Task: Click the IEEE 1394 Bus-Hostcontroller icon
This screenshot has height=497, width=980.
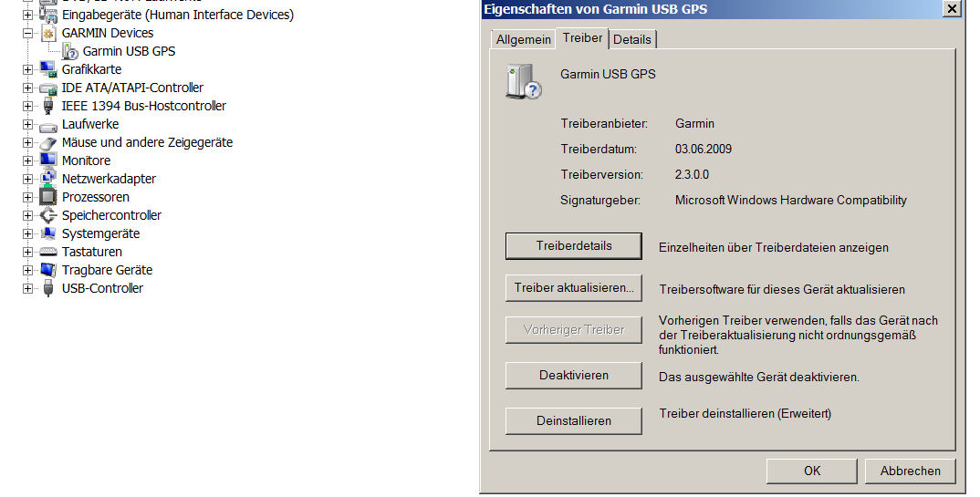Action: tap(48, 106)
